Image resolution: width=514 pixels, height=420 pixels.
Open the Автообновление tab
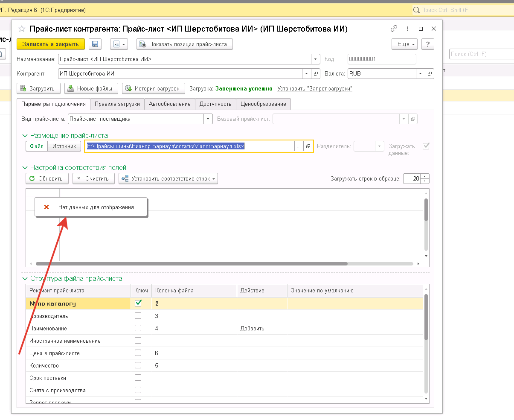point(170,104)
